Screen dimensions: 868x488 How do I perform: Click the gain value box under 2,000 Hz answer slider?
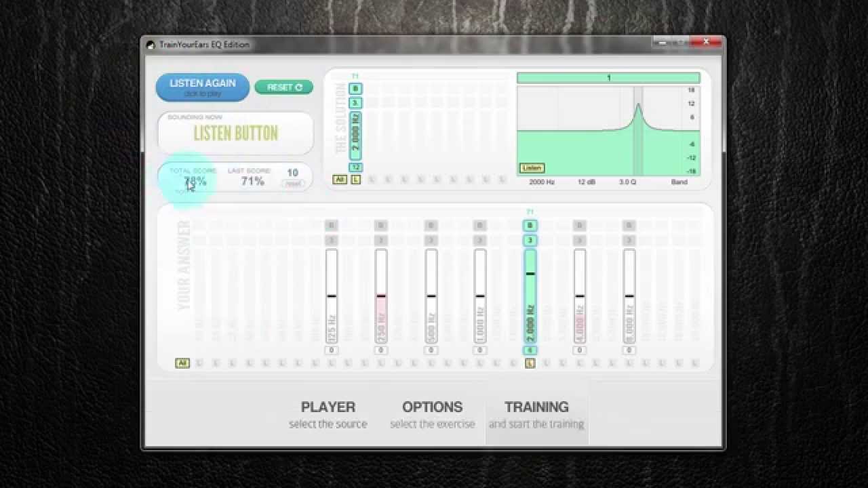pyautogui.click(x=530, y=350)
